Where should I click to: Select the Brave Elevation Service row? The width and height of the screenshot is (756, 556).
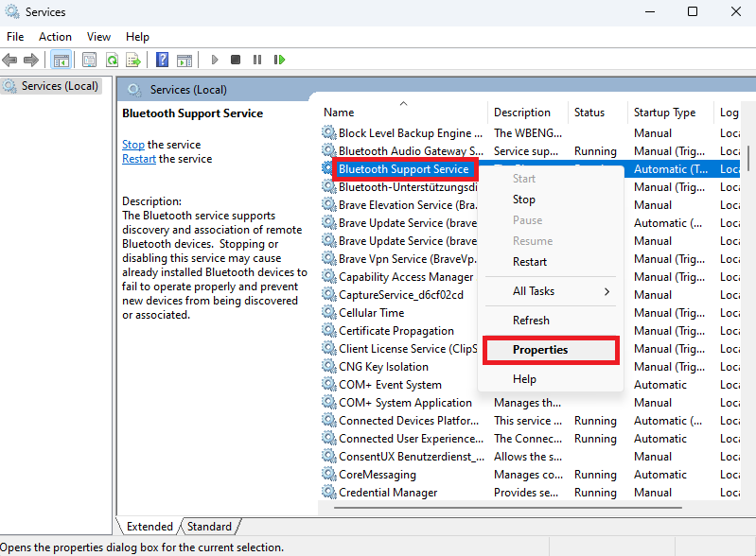(x=398, y=205)
